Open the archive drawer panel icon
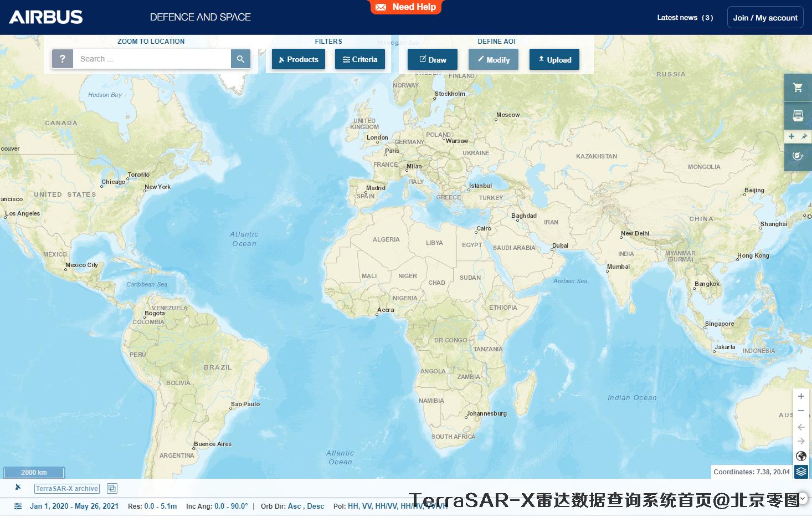Image resolution: width=812 pixels, height=517 pixels. pyautogui.click(x=798, y=116)
